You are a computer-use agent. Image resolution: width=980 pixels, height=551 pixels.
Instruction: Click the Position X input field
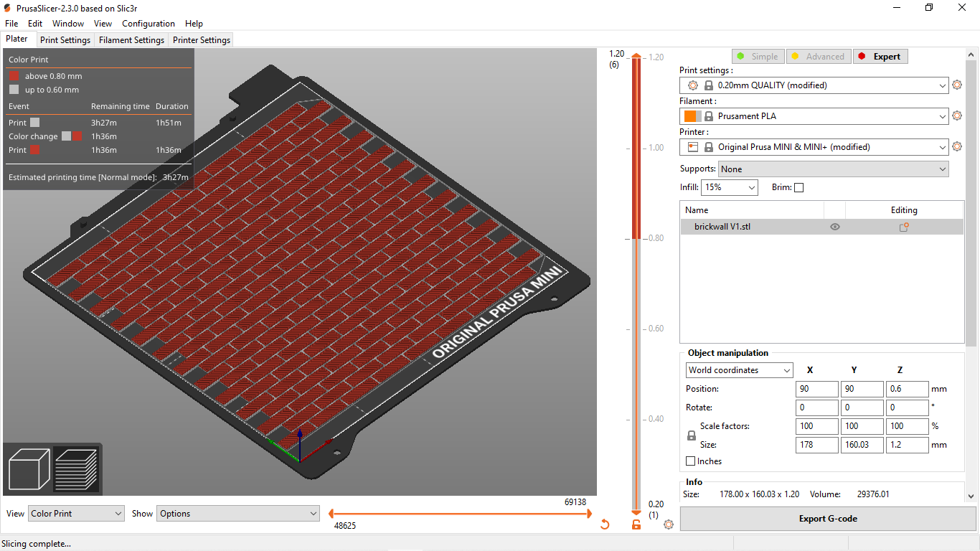pyautogui.click(x=817, y=389)
